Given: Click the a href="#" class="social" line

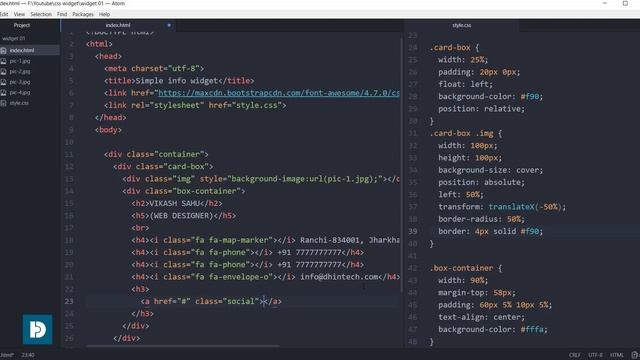Looking at the screenshot, I should (211, 301).
